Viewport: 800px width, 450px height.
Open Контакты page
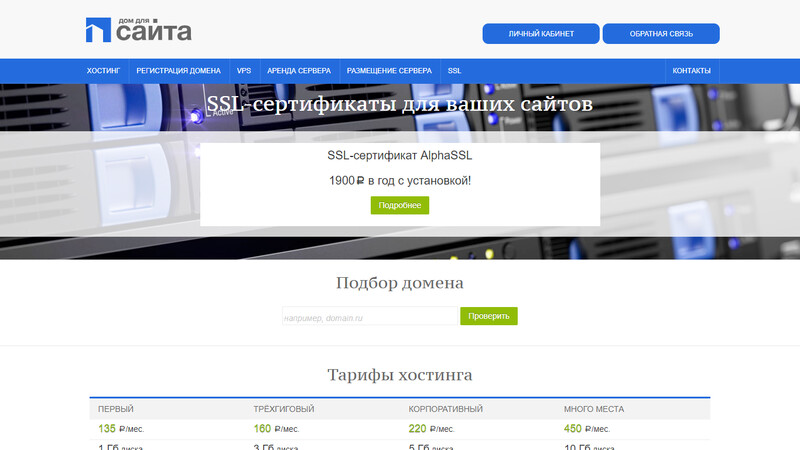(691, 71)
